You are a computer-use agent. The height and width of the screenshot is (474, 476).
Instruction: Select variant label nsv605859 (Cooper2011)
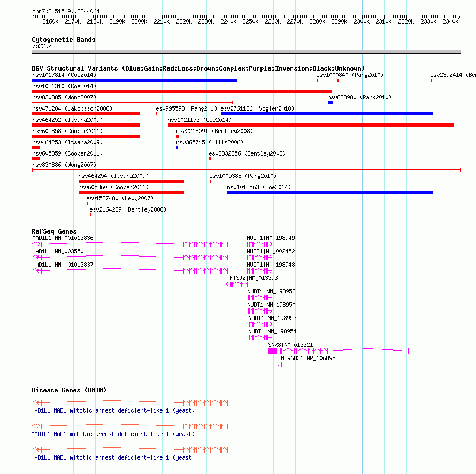point(67,153)
